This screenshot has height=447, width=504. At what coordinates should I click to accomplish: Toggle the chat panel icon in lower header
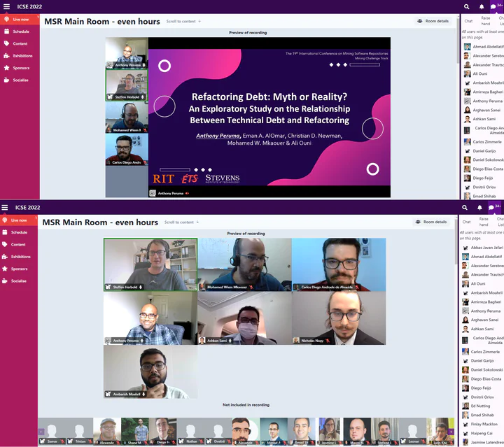491,207
